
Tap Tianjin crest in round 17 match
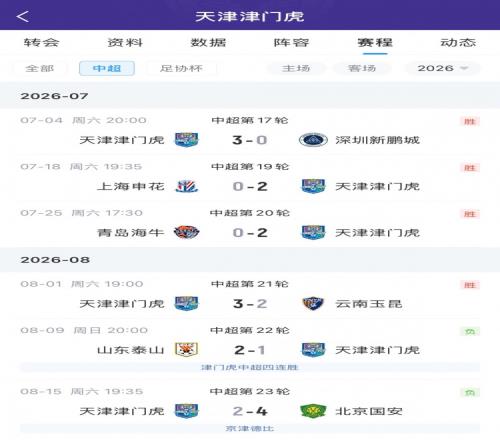pos(187,140)
